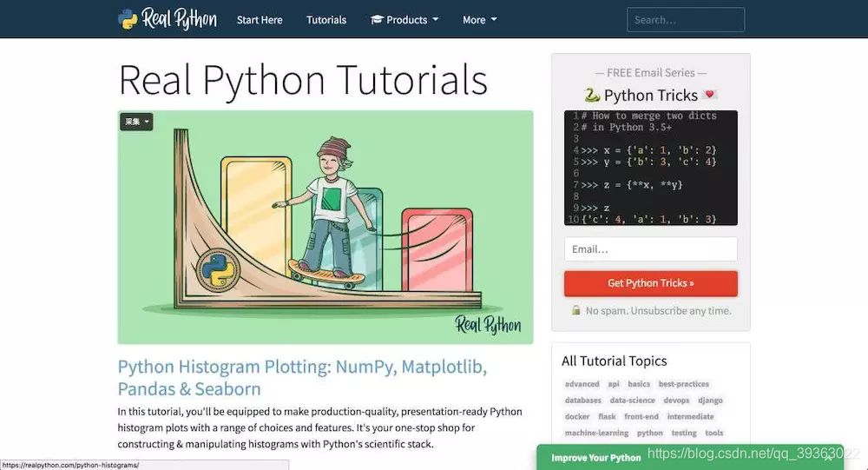
Task: Select the django topic tag
Action: pos(710,400)
